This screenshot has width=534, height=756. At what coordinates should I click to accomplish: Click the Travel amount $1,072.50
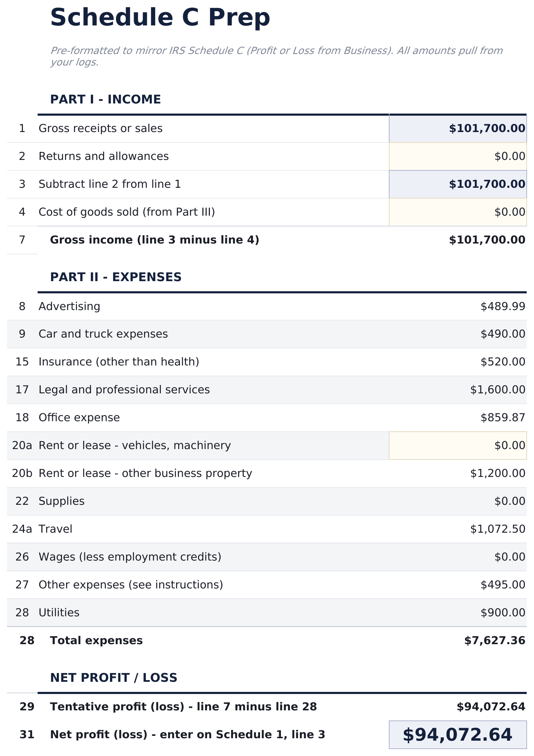(497, 529)
